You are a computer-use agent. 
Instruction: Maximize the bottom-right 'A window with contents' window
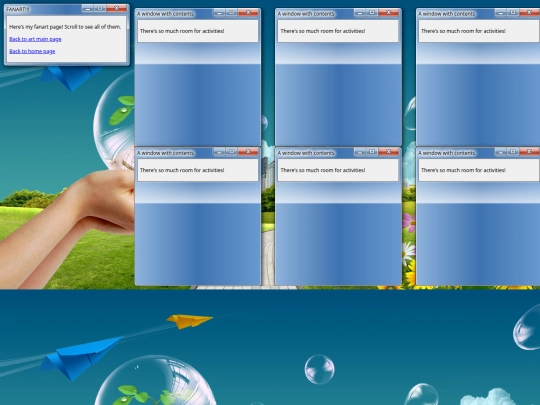513,152
